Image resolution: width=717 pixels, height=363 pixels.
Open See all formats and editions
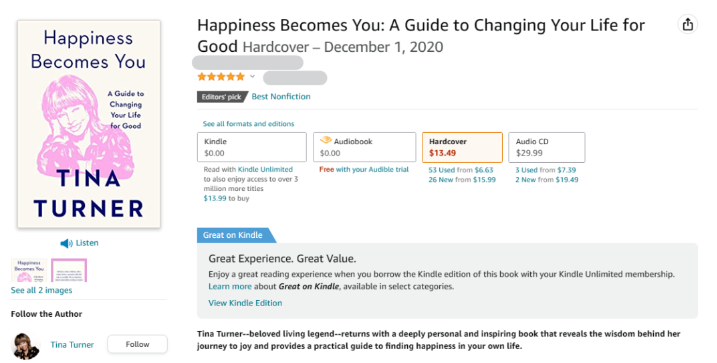248,124
